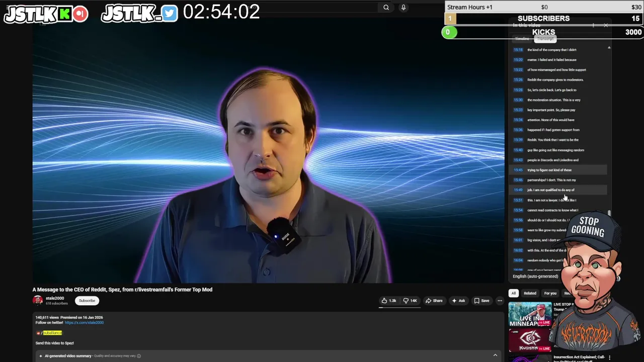Jump to transcript timestamp 15:51
The height and width of the screenshot is (362, 644).
tap(518, 200)
